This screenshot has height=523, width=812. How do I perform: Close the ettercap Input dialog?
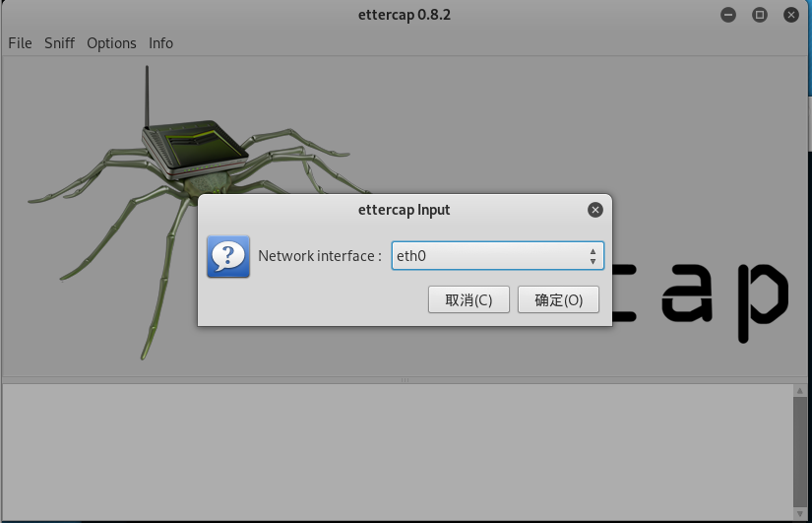(595, 210)
